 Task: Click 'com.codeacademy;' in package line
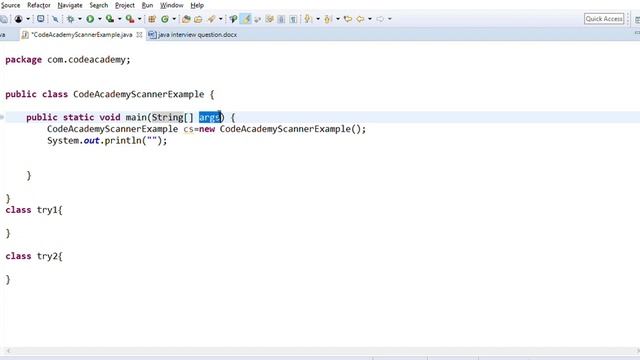pos(89,60)
